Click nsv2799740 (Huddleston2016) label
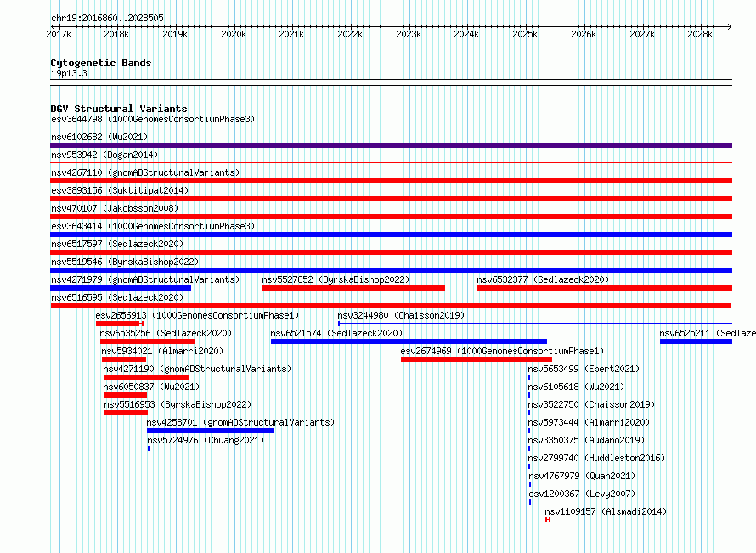The width and height of the screenshot is (756, 553). pyautogui.click(x=596, y=458)
